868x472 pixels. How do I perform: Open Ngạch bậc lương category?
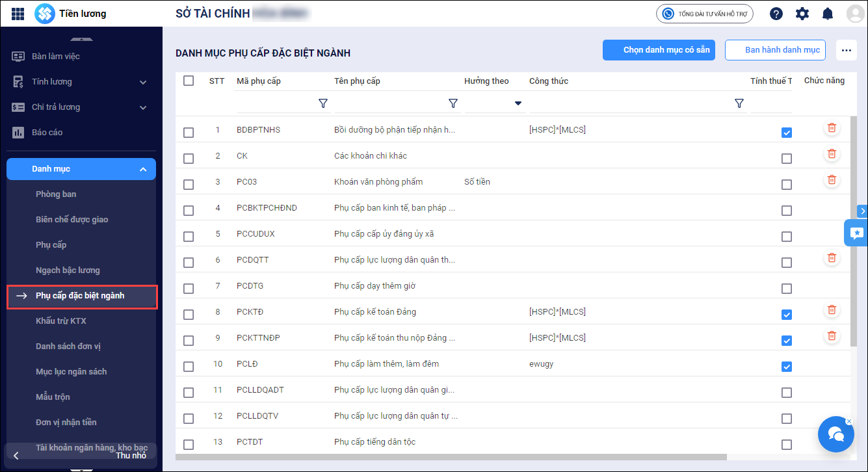(68, 270)
